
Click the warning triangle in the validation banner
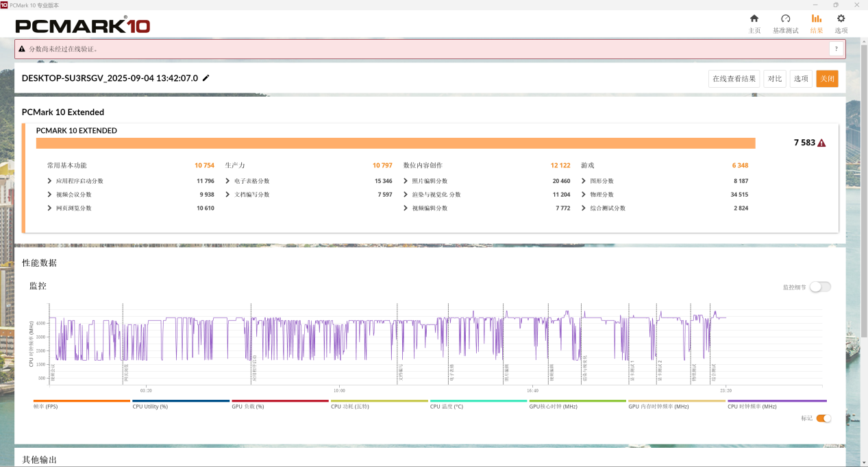[22, 49]
